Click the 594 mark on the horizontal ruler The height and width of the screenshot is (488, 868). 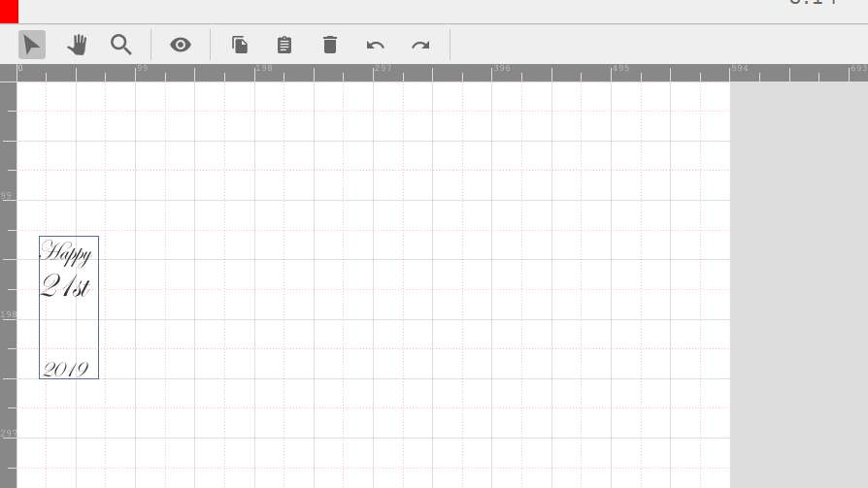[x=739, y=70]
